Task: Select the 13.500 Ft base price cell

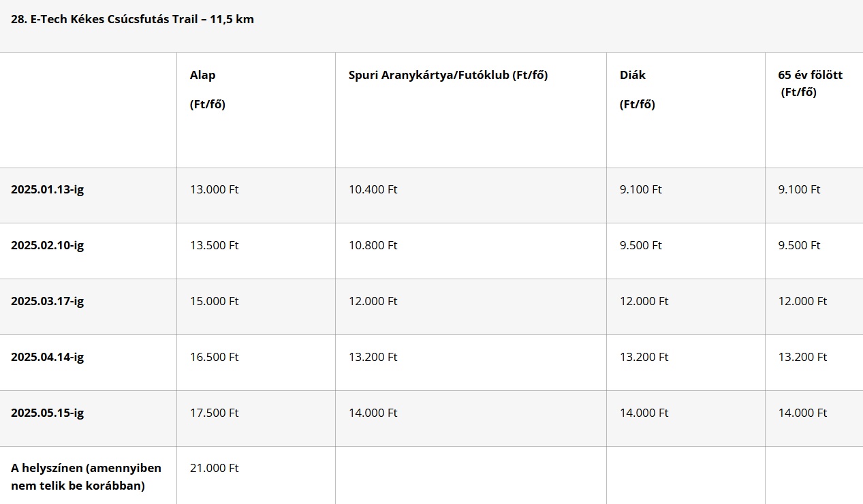Action: (215, 245)
